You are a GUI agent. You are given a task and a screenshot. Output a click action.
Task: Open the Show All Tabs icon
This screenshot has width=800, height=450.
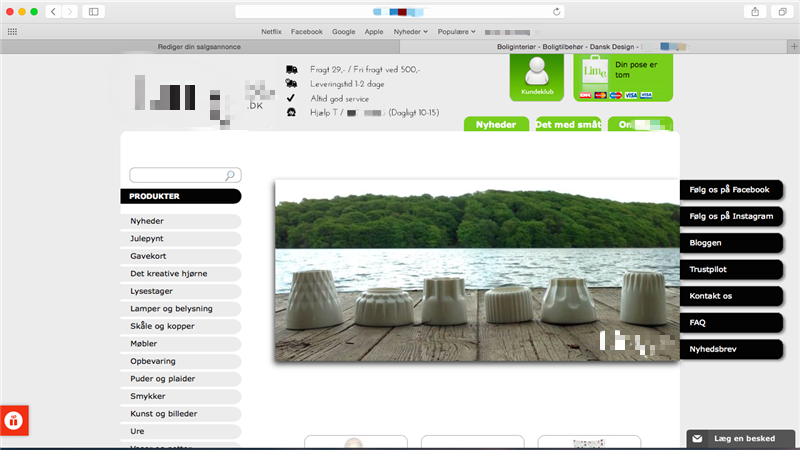(x=782, y=11)
